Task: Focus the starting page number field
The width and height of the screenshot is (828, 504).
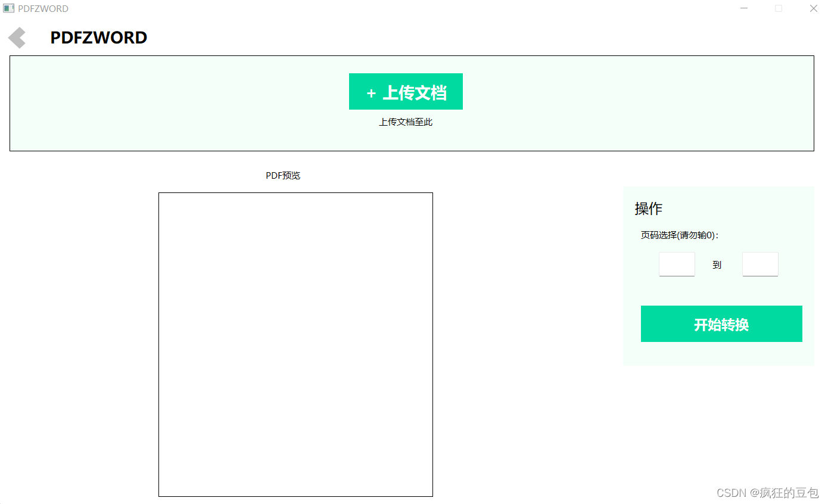Action: click(x=677, y=264)
